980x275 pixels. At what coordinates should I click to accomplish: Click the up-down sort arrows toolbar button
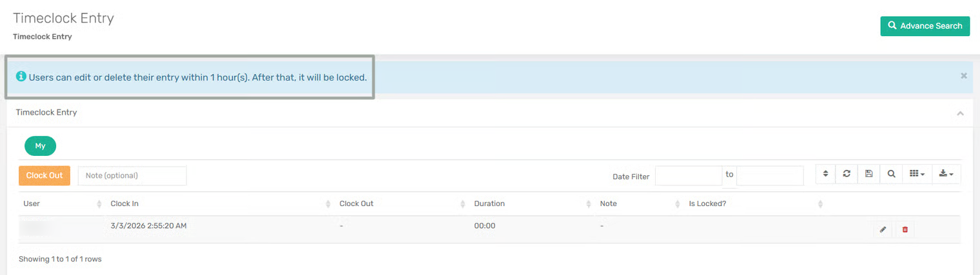click(x=825, y=174)
